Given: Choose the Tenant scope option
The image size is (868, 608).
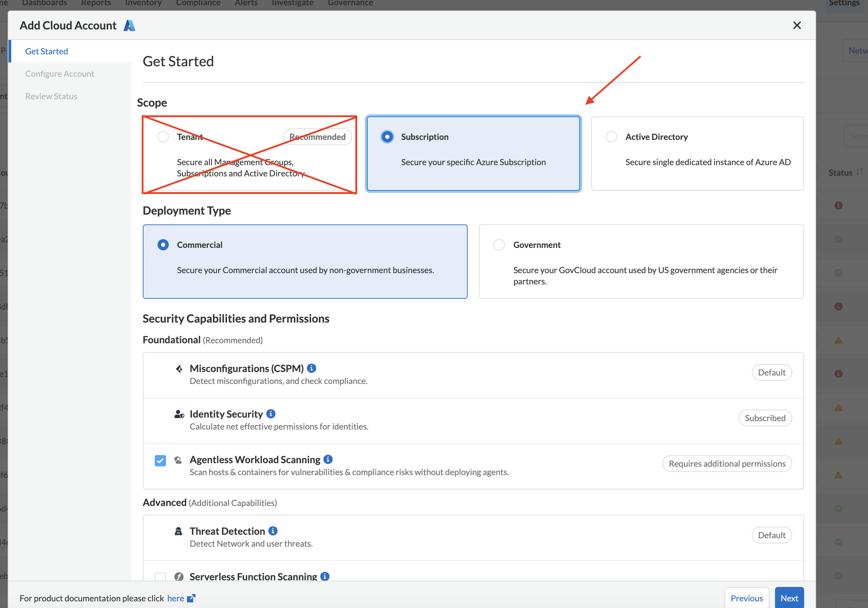Looking at the screenshot, I should [x=163, y=137].
